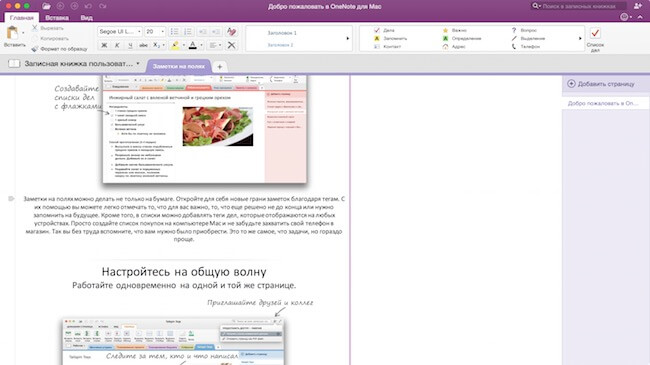650x365 pixels.
Task: Open the notebook list Записная книжка dropdown
Action: pyautogui.click(x=82, y=63)
